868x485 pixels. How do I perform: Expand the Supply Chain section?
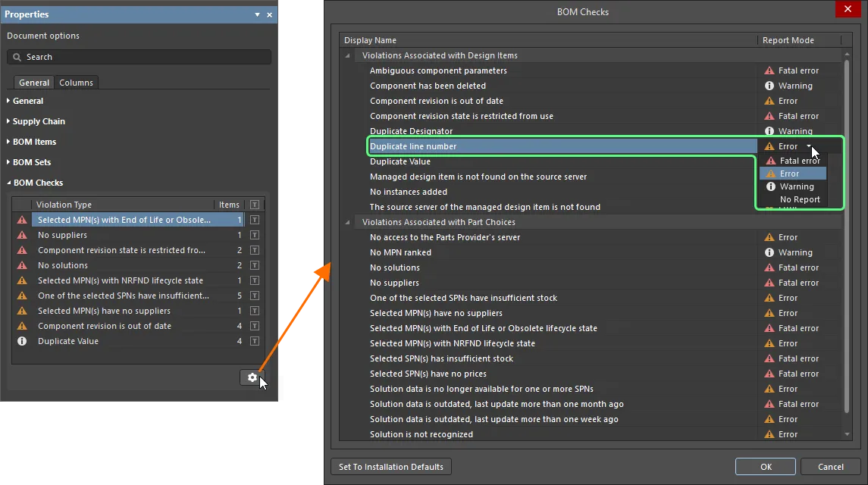click(9, 121)
